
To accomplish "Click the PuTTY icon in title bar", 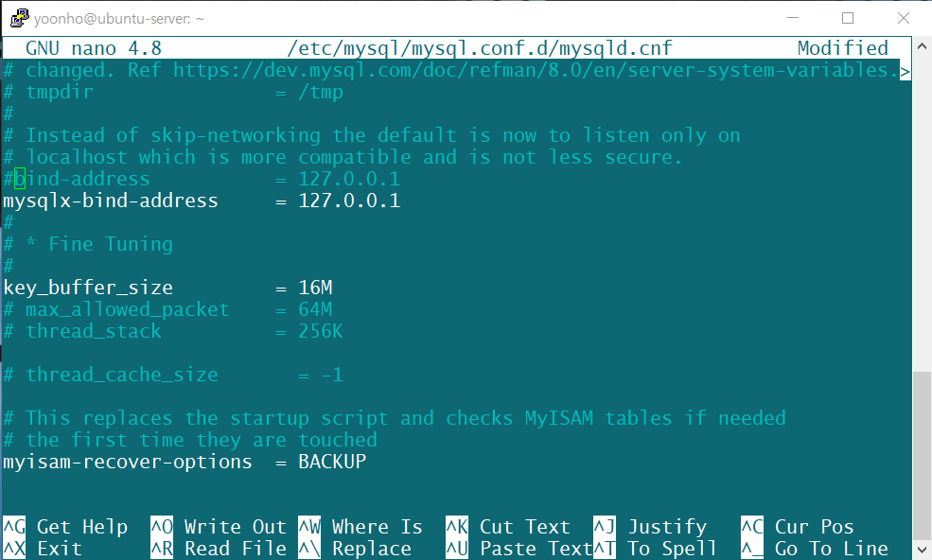I will pyautogui.click(x=18, y=18).
